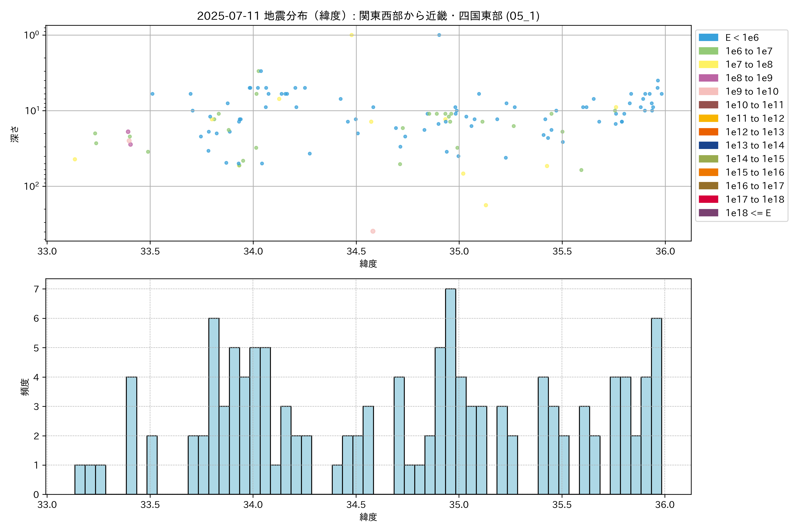
Task: Click the pink scatter point near the bottom
Action: 373,231
